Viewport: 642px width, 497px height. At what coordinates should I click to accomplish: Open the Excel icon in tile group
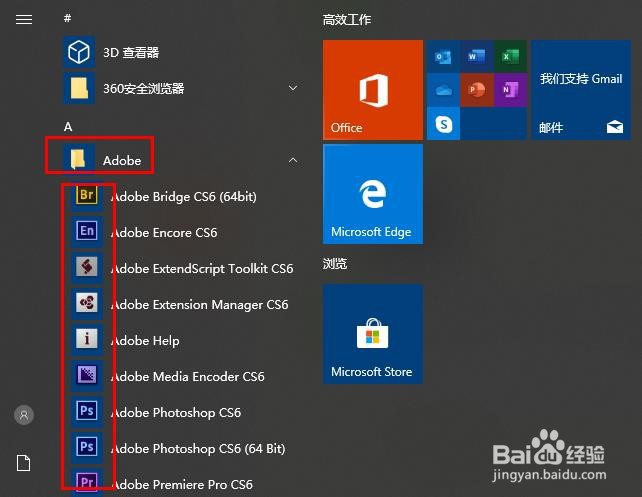(x=510, y=56)
